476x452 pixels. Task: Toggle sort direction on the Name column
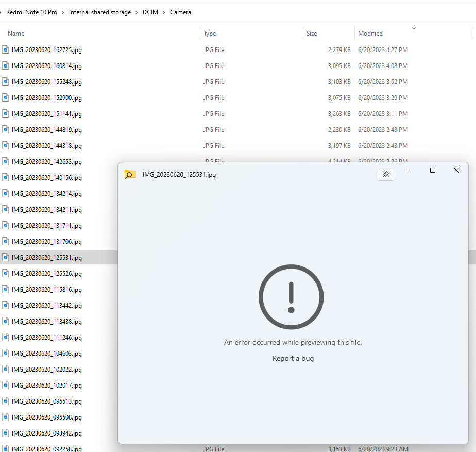(x=16, y=33)
